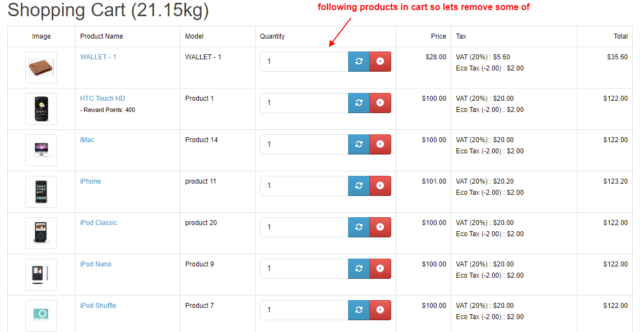The image size is (644, 332).
Task: Click the update button for iPhone
Action: [x=359, y=186]
